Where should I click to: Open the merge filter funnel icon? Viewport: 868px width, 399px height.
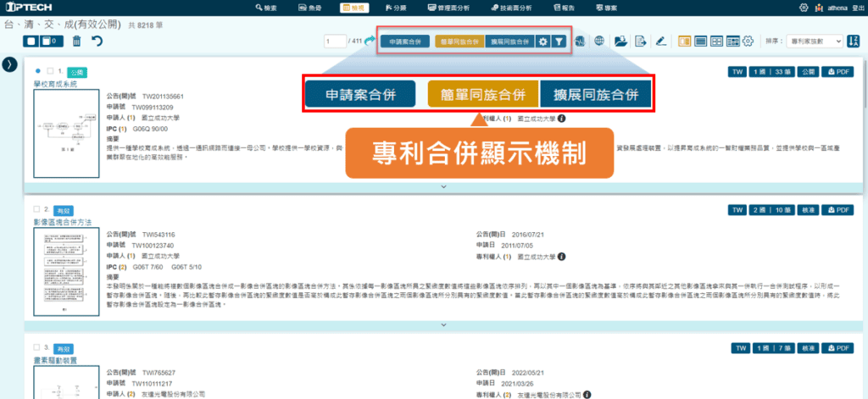[559, 41]
